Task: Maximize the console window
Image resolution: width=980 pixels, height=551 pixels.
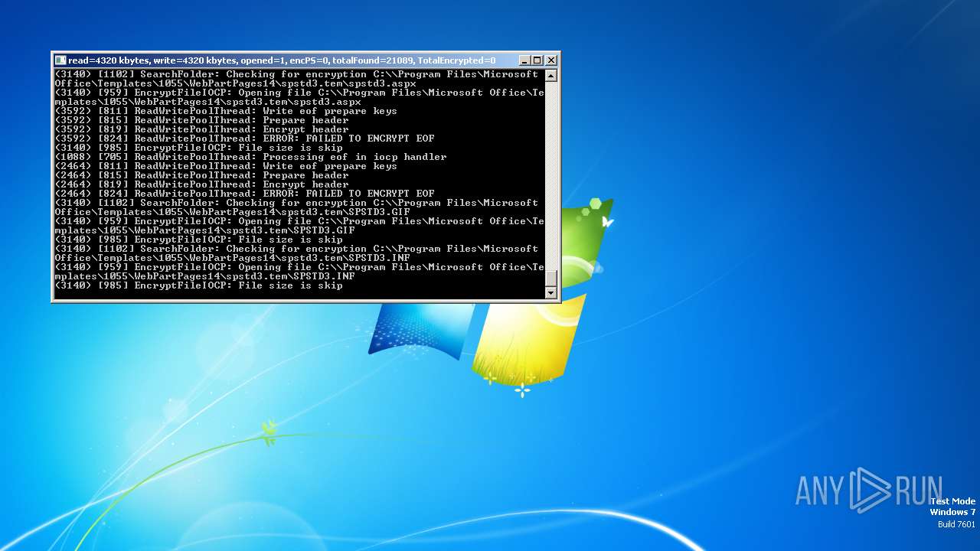Action: (x=537, y=60)
